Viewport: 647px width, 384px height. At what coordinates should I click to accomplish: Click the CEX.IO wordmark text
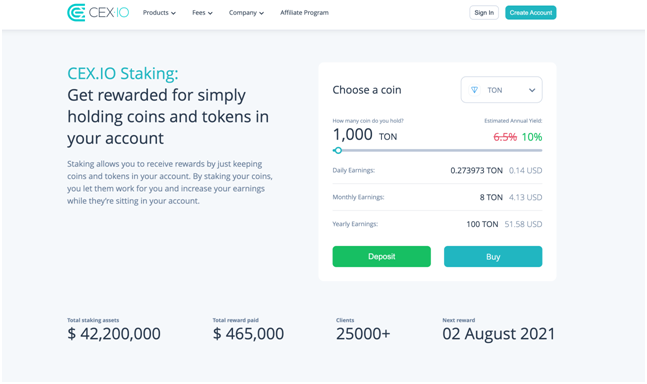[x=109, y=13]
